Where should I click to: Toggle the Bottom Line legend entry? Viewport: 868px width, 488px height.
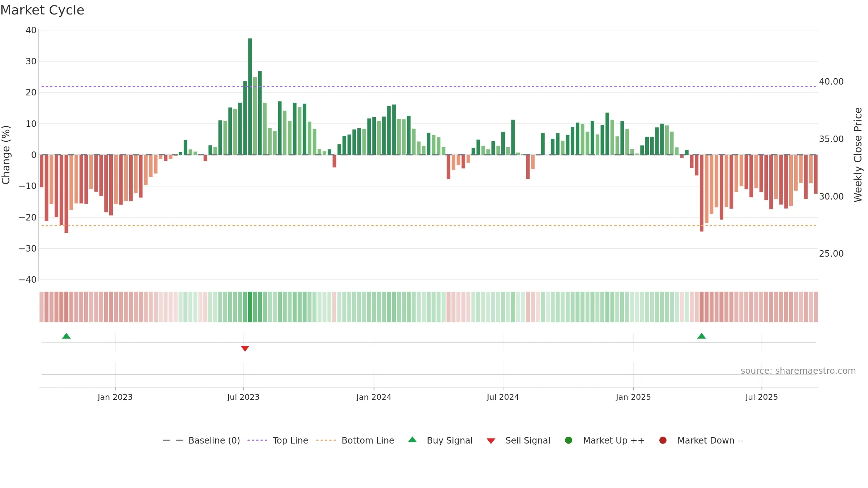[355, 440]
